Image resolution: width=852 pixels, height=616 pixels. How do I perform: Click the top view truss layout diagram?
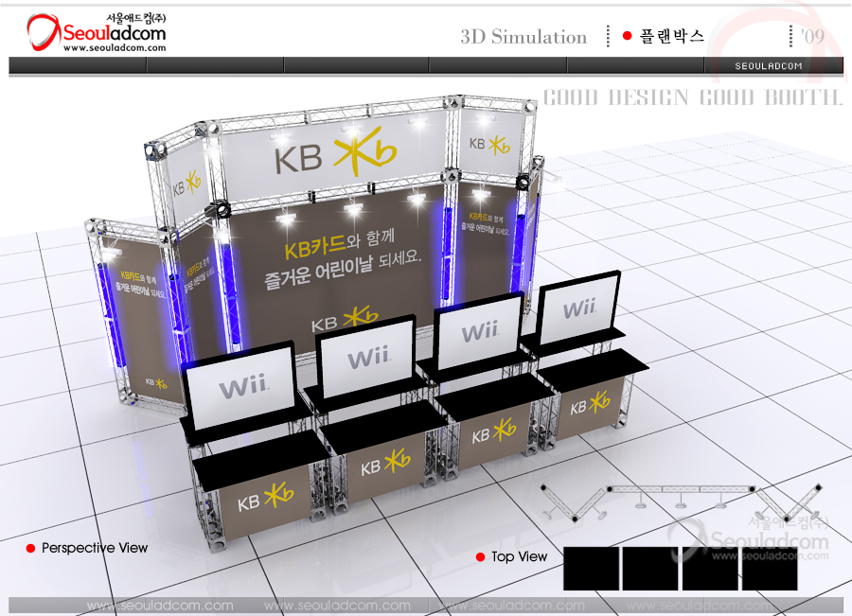[681, 502]
